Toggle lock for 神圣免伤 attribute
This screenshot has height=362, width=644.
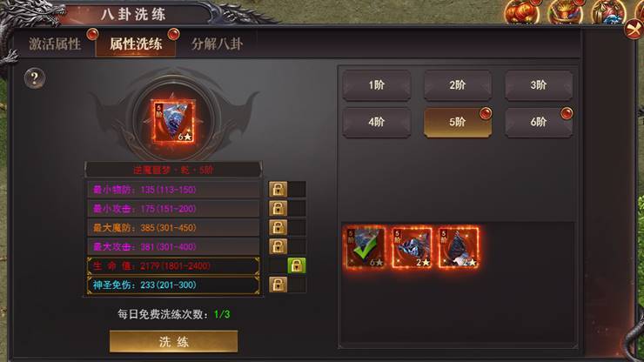pos(278,285)
